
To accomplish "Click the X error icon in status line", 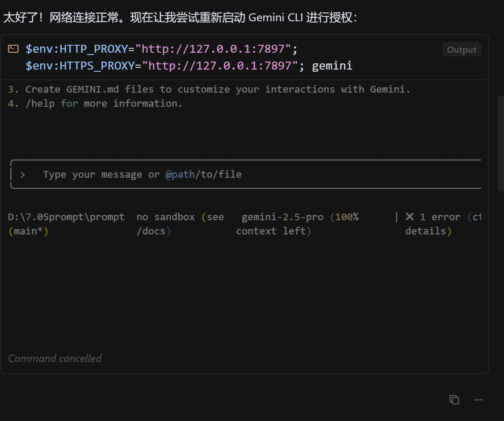I will 410,216.
